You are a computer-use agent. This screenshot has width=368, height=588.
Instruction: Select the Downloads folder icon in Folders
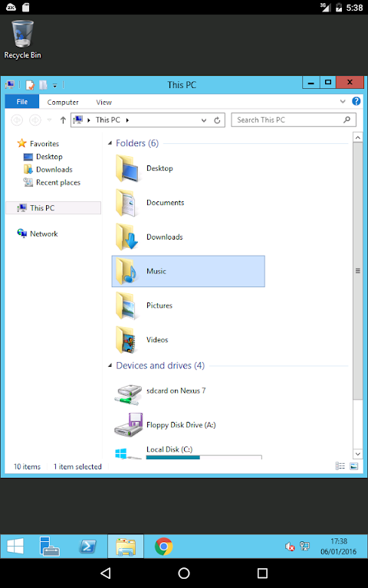[x=127, y=237]
